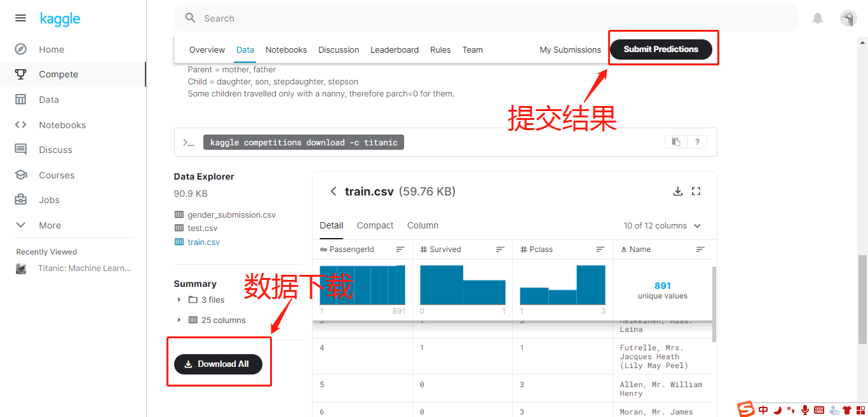Go to My Submissions

[x=570, y=50]
